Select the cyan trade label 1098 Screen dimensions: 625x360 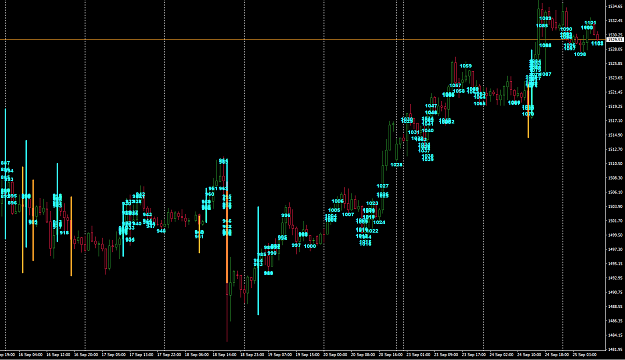[x=580, y=54]
